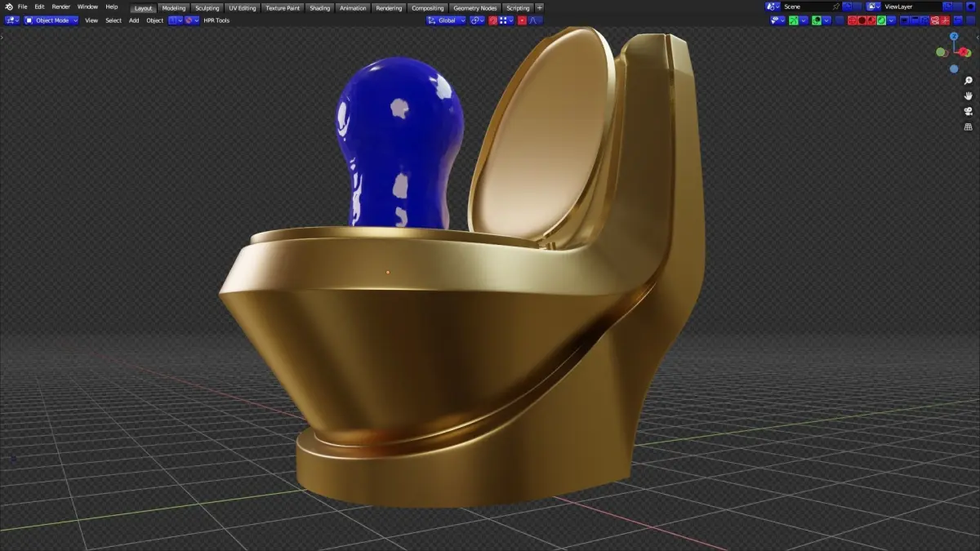The width and height of the screenshot is (980, 551).
Task: Open the Global transform orientation dropdown
Action: 446,20
